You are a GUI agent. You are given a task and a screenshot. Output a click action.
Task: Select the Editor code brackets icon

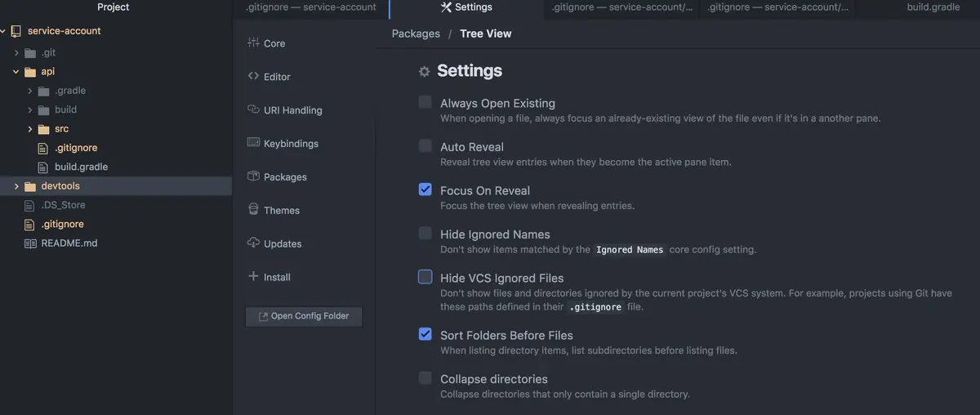click(x=253, y=76)
